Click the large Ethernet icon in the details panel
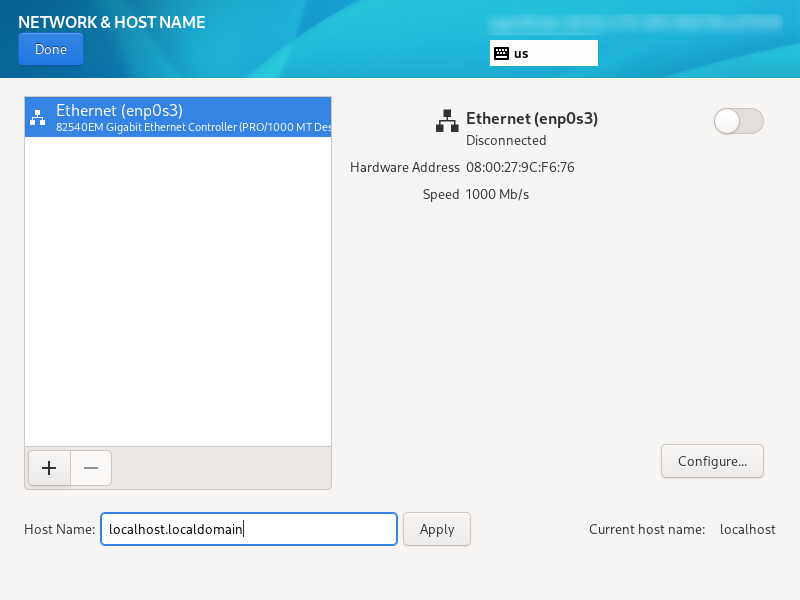 [x=447, y=121]
